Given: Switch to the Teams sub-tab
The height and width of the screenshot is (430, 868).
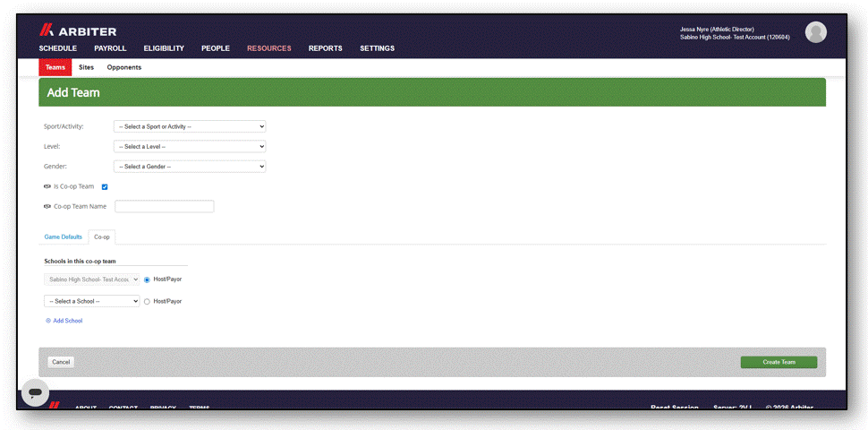Looking at the screenshot, I should (x=55, y=67).
